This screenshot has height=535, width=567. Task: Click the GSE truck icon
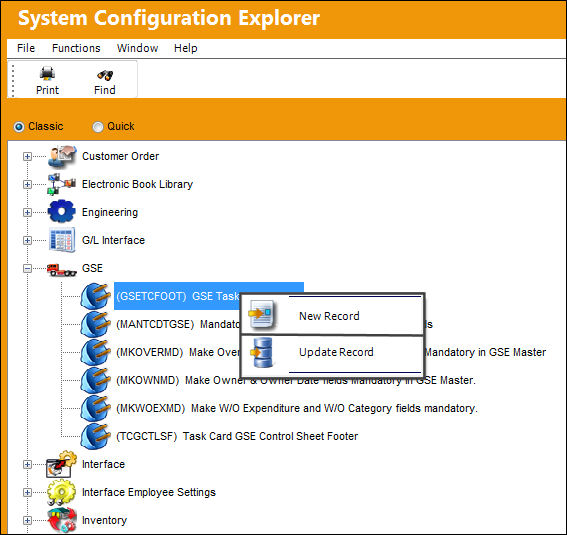coord(61,270)
